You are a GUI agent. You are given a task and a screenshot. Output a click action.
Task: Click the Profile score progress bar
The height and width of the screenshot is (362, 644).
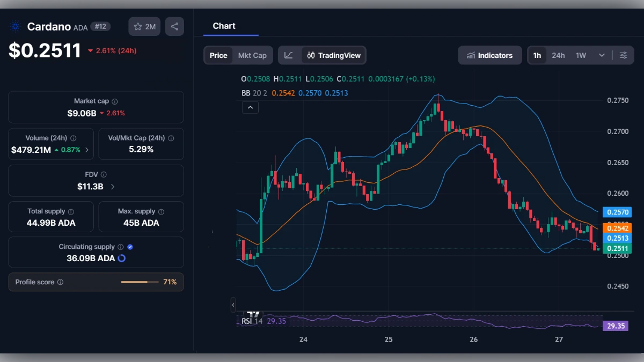140,282
